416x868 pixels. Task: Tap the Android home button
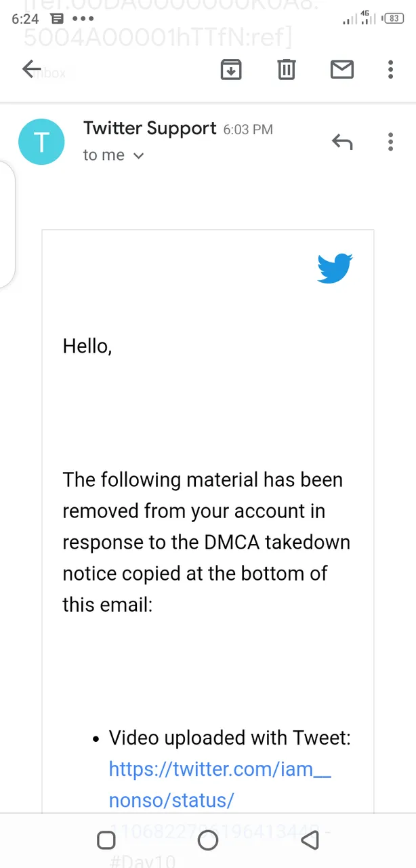[x=208, y=841]
